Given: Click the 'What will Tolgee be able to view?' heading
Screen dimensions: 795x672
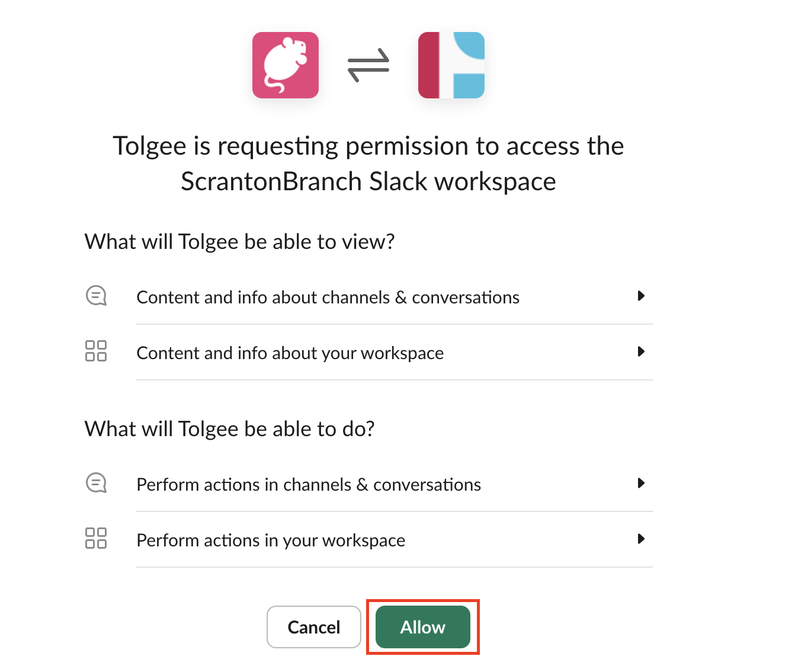Looking at the screenshot, I should click(x=239, y=242).
